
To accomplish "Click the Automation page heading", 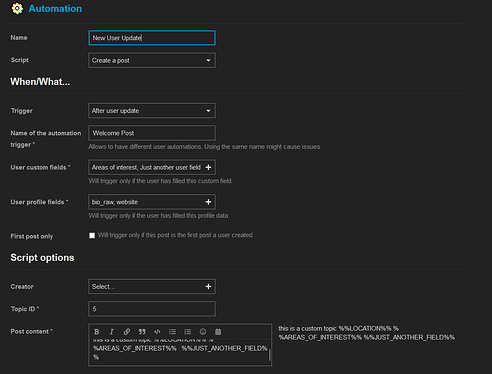I will tap(55, 9).
